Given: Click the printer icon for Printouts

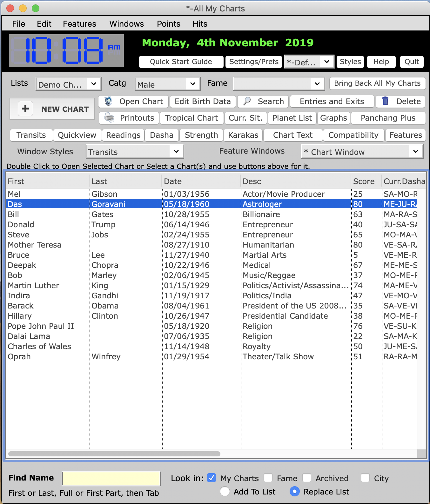Looking at the screenshot, I should click(110, 118).
